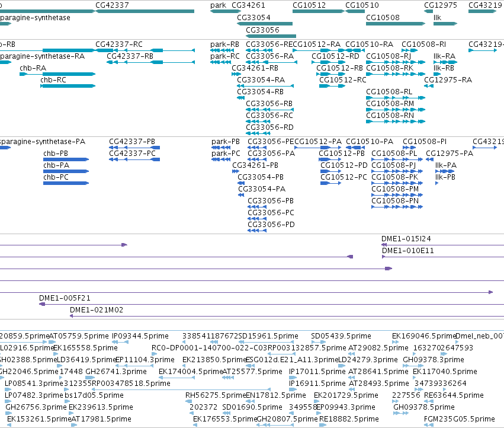
Task: Select transcript CG33054-RB
Action: pyautogui.click(x=261, y=92)
